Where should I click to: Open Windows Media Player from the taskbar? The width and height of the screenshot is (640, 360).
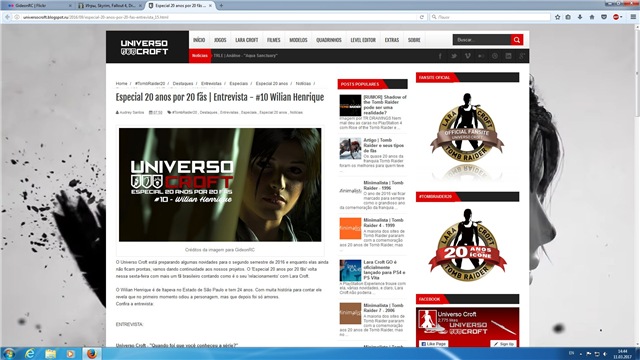tap(71, 353)
